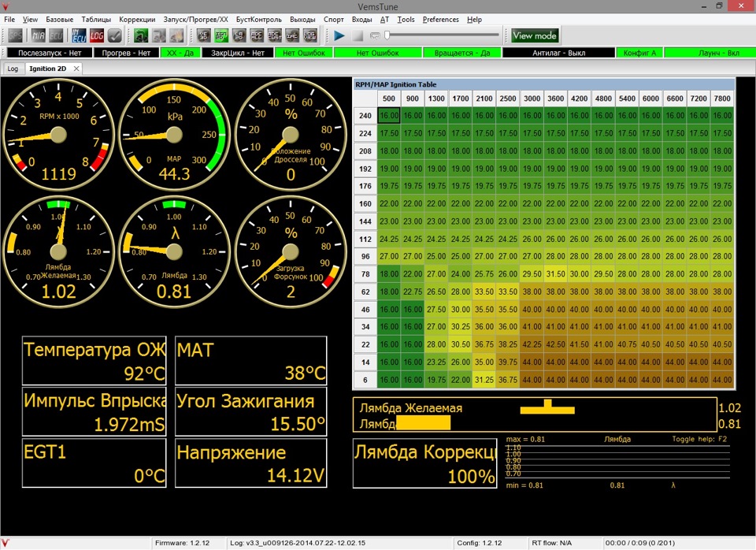Open the View menu
This screenshot has width=756, height=550.
(x=30, y=19)
